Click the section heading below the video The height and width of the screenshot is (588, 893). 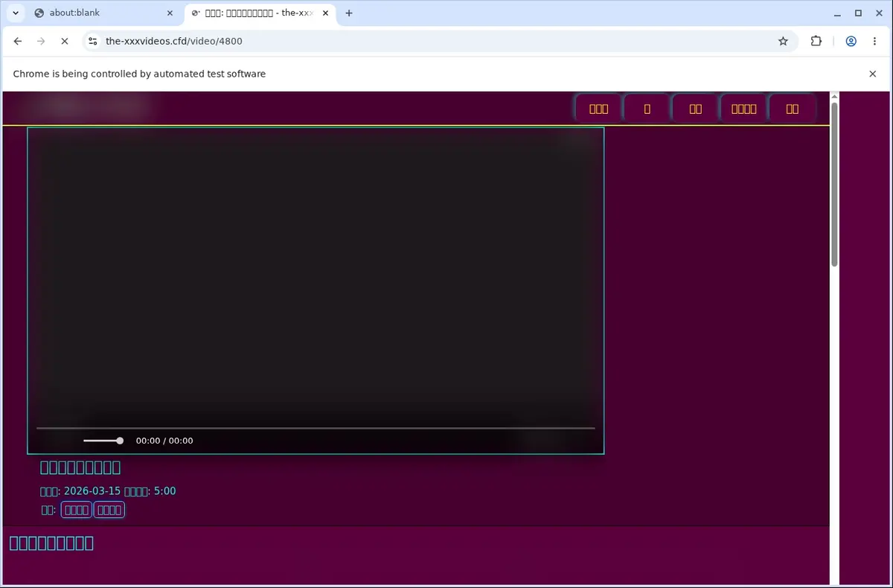pos(51,543)
